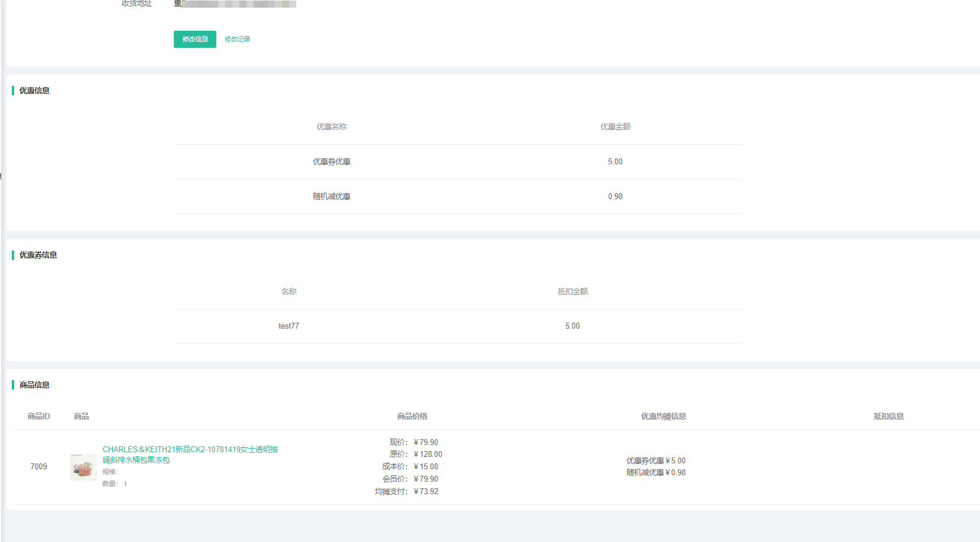Select the 优惠券优惠 row in discount table

click(331, 161)
